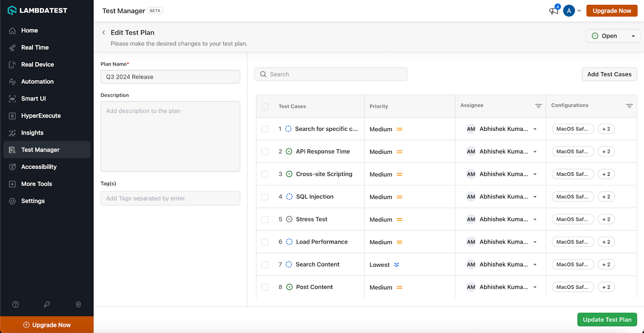Click the Update Test Plan button
This screenshot has height=333, width=644.
(x=607, y=320)
